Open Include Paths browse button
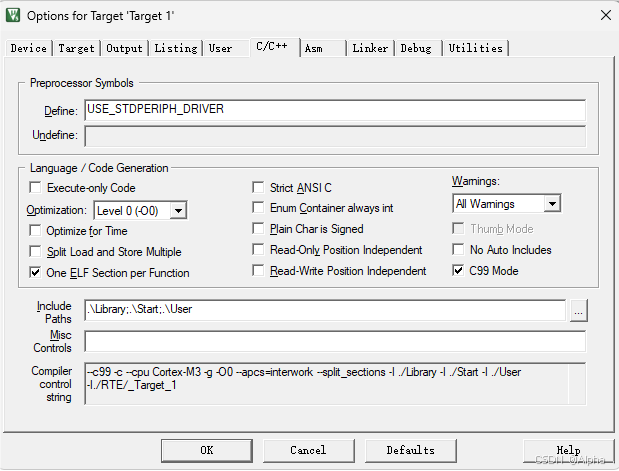The height and width of the screenshot is (471, 619). 578,310
